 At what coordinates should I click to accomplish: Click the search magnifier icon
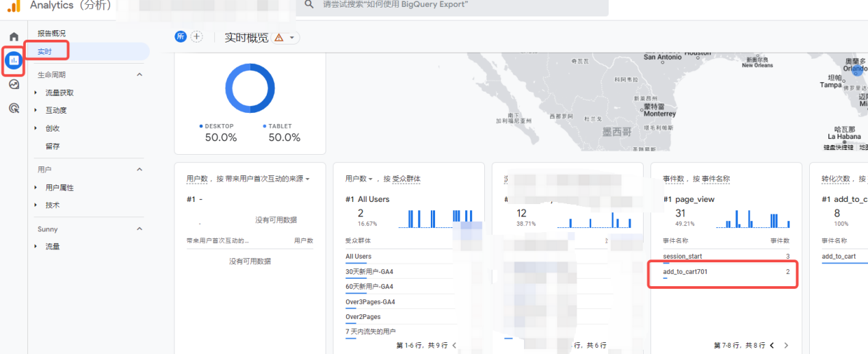click(x=309, y=4)
